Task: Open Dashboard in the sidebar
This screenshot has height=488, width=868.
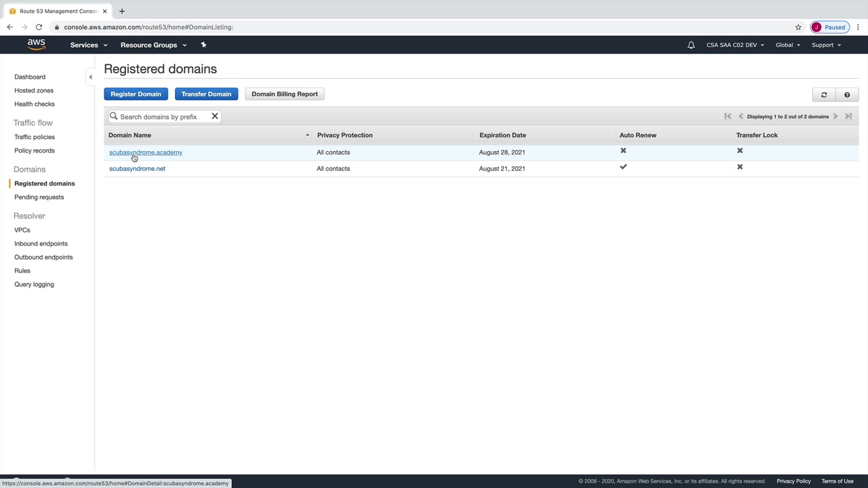Action: tap(30, 77)
